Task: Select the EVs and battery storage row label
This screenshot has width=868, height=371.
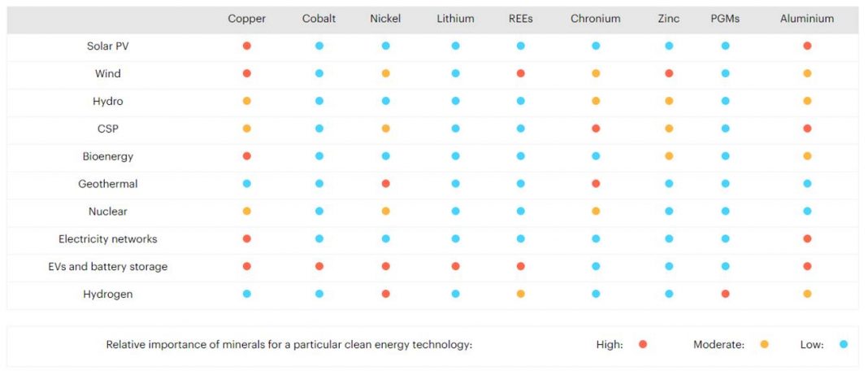Action: (x=108, y=267)
